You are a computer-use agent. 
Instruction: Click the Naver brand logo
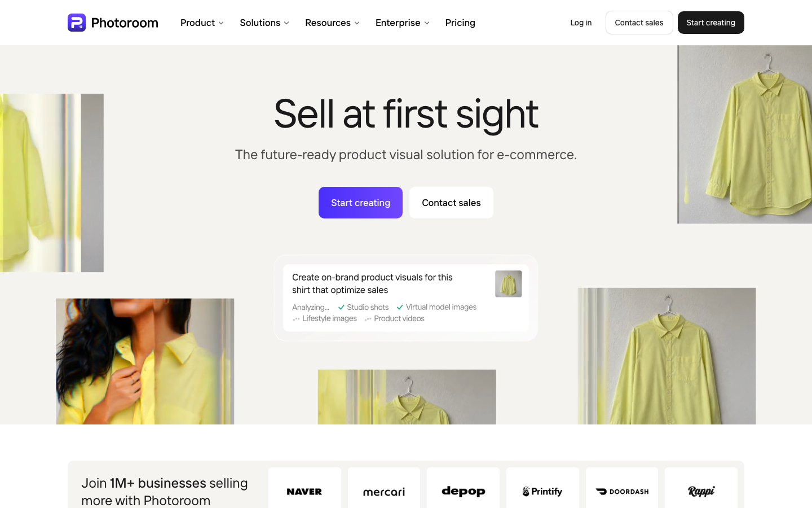point(304,492)
